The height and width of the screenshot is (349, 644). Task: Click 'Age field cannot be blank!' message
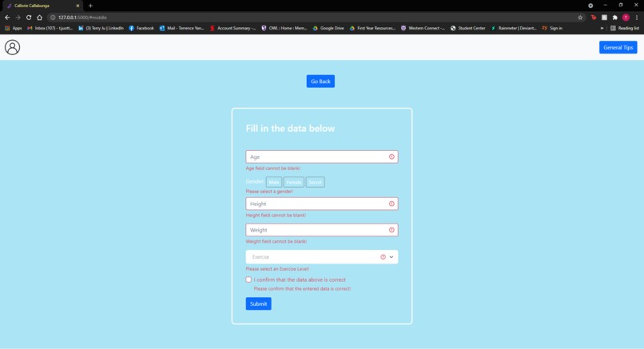(272, 169)
